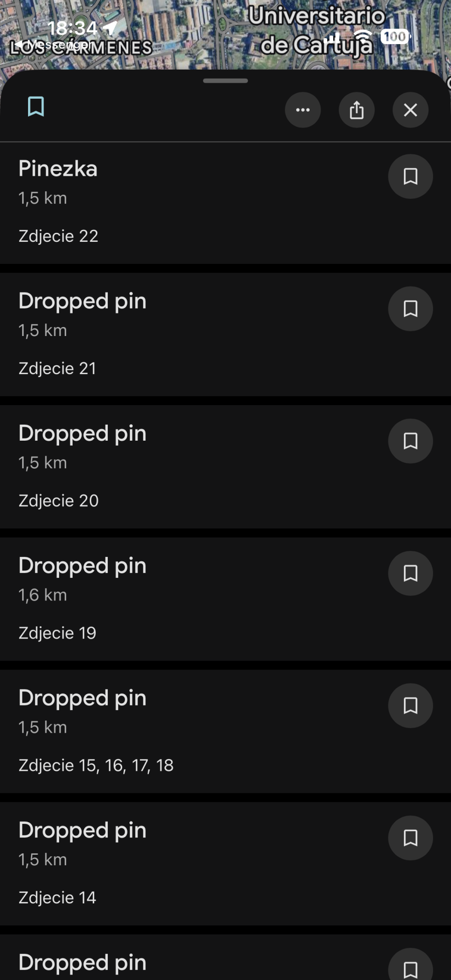Screen dimensions: 451x980
Task: Toggle save bookmark for Pinezka
Action: click(x=410, y=176)
